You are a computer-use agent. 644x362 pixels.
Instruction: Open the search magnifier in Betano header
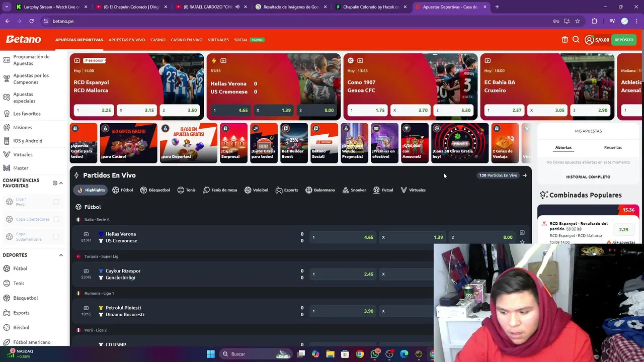point(576,40)
